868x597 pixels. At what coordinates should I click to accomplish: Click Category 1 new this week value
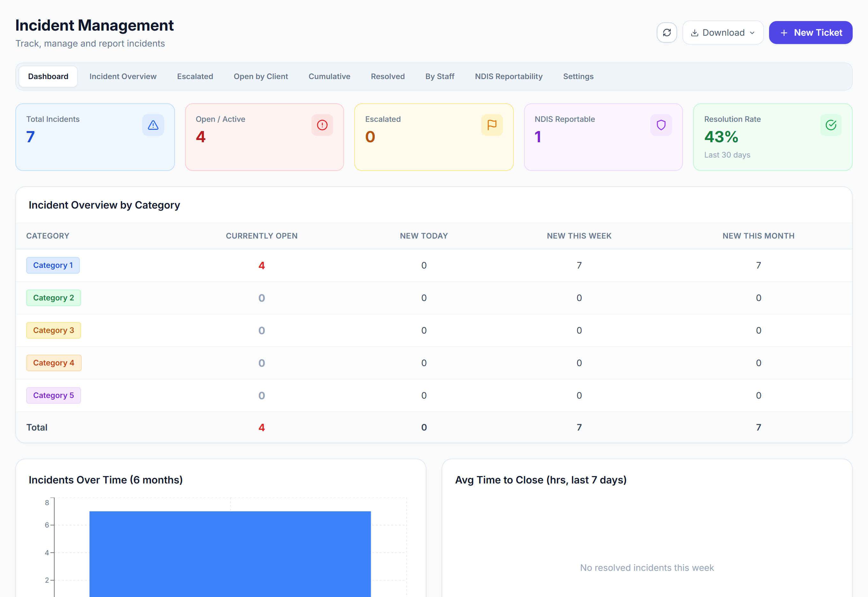pos(579,266)
